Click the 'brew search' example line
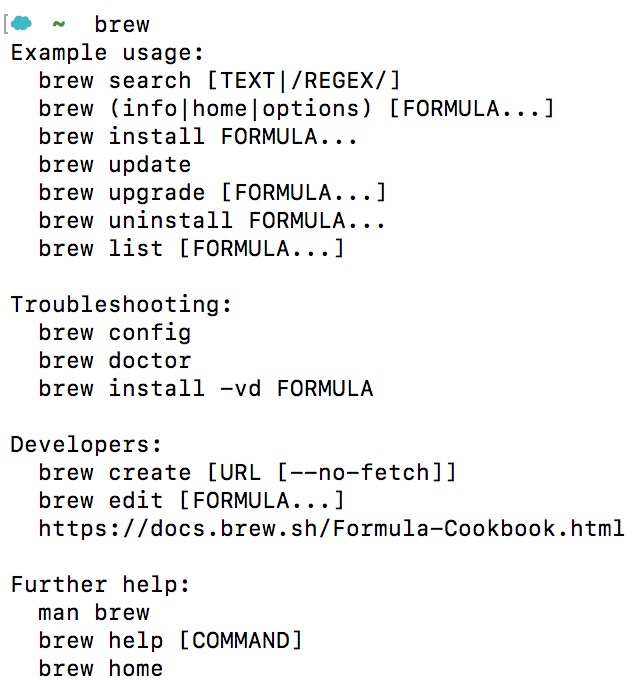632x680 pixels. pyautogui.click(x=219, y=81)
